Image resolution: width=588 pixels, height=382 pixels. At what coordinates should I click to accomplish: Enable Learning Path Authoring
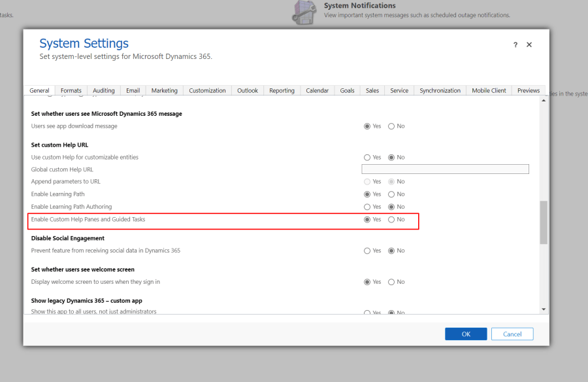(x=367, y=206)
